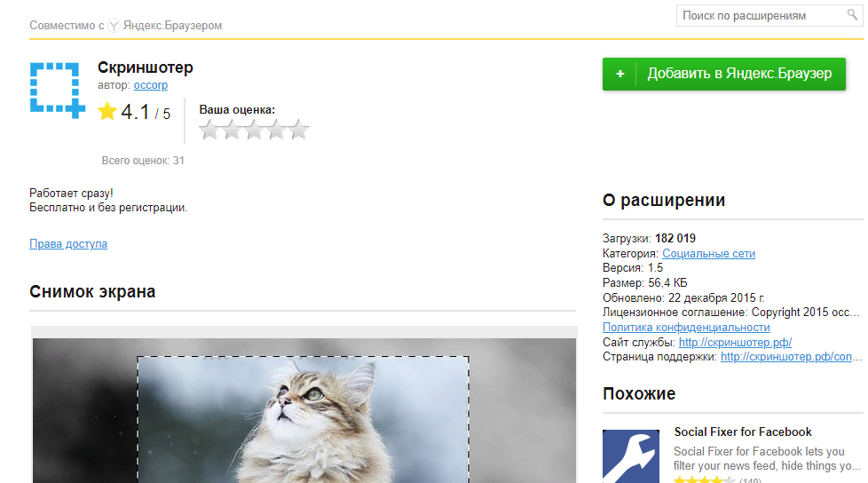Click the Работает сразу! description text
Viewport: 868px width, 483px height.
pos(71,194)
